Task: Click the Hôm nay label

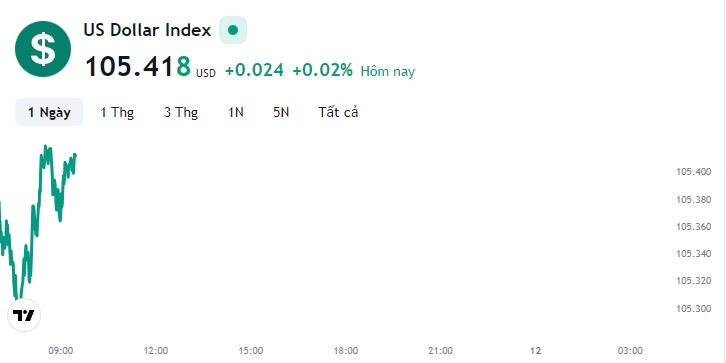Action: click(x=388, y=71)
